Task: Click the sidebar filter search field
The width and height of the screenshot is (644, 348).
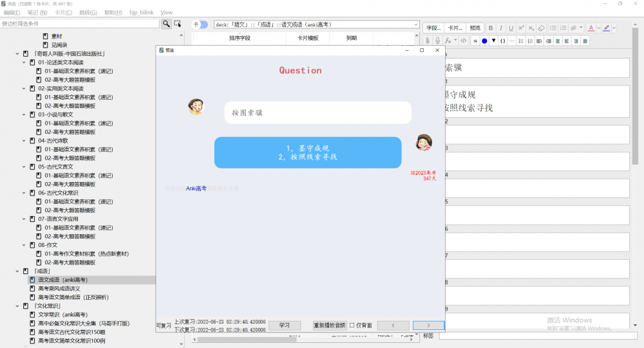Action: click(x=80, y=24)
